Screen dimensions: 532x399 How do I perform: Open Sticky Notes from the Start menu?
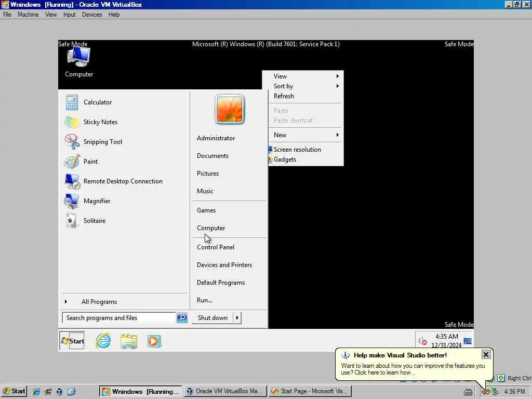click(100, 122)
